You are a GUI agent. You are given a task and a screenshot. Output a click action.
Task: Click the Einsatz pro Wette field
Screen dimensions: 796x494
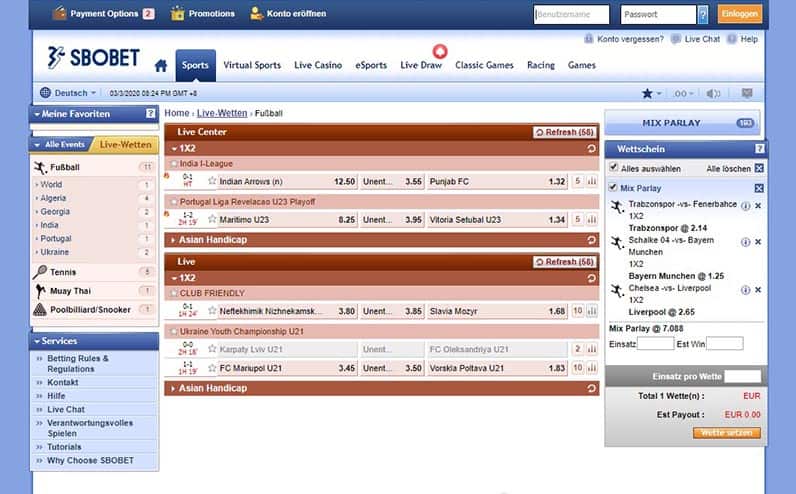point(742,376)
